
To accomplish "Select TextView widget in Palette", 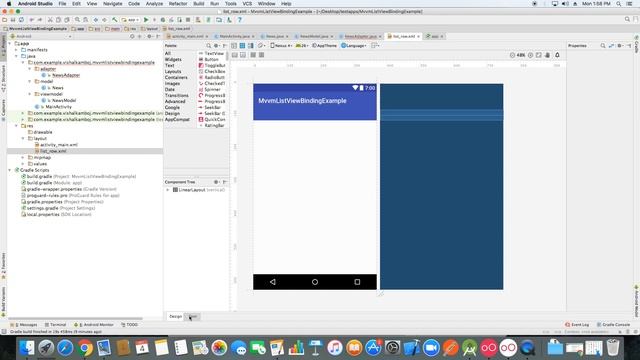I will coord(211,53).
